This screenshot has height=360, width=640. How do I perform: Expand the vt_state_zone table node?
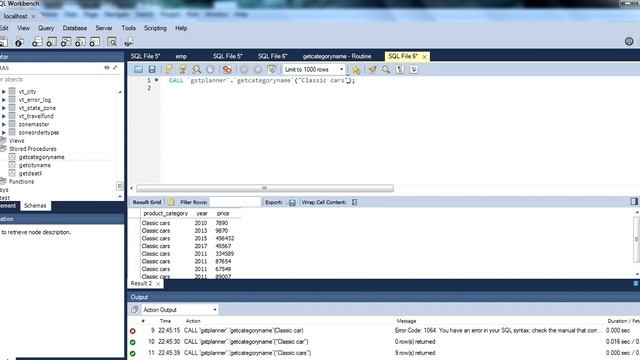pos(4,108)
